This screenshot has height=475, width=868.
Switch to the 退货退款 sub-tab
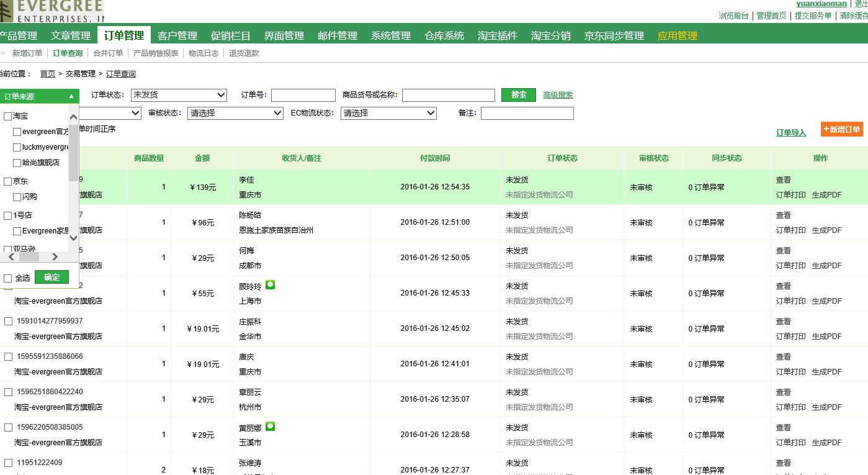pyautogui.click(x=244, y=53)
